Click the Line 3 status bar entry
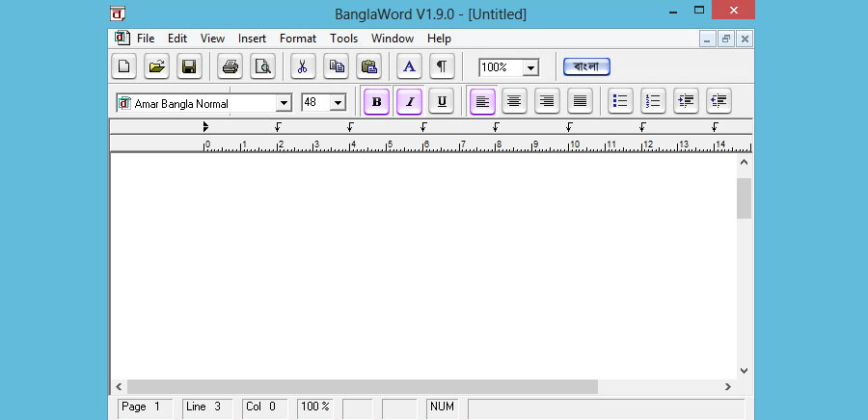 (x=207, y=407)
